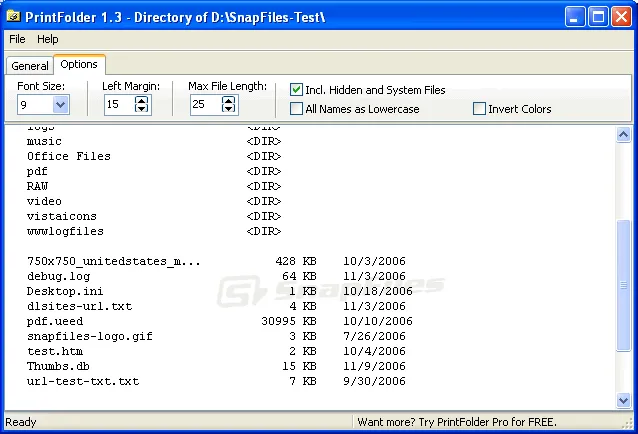Click the 'wwwlogfiles' directory entry
Image resolution: width=638 pixels, height=434 pixels.
(65, 231)
